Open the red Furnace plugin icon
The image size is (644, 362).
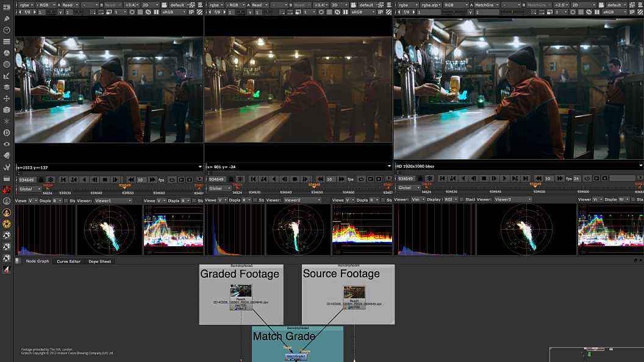(7, 190)
